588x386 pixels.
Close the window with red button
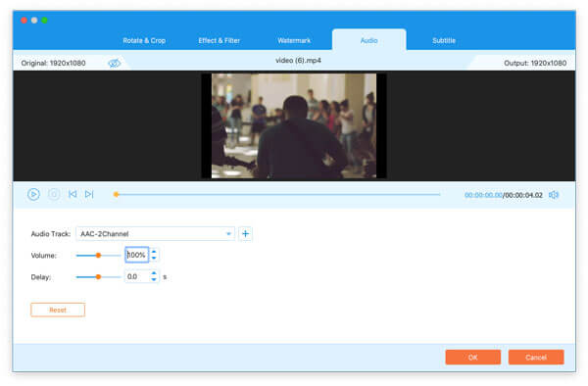(24, 21)
